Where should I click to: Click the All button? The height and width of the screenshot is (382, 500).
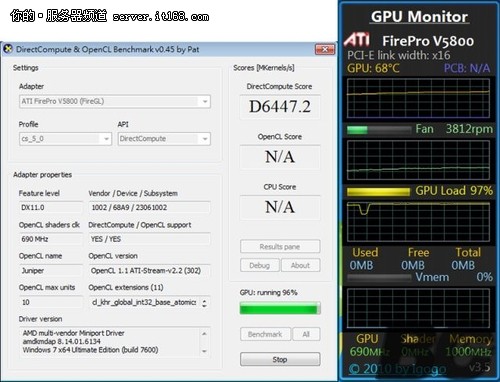pos(306,334)
